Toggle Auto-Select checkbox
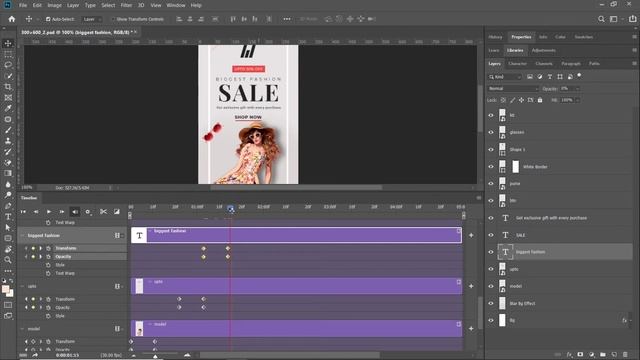This screenshot has width=640, height=360. point(48,19)
